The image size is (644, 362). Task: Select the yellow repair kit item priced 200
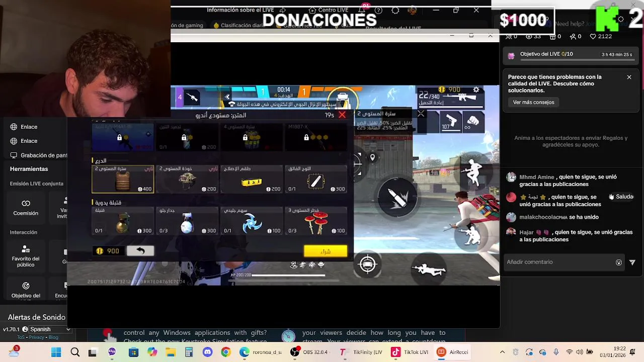[x=252, y=179]
